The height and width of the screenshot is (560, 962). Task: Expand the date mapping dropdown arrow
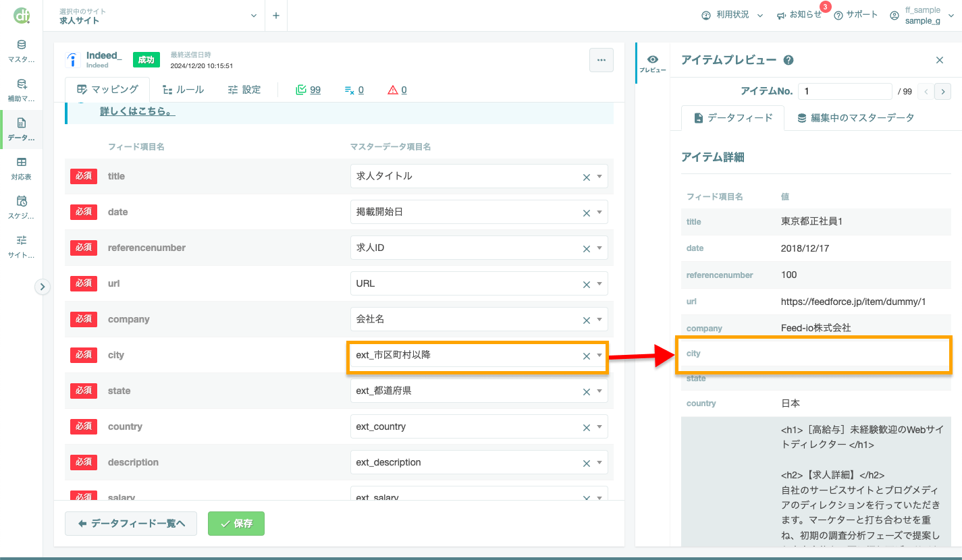599,213
